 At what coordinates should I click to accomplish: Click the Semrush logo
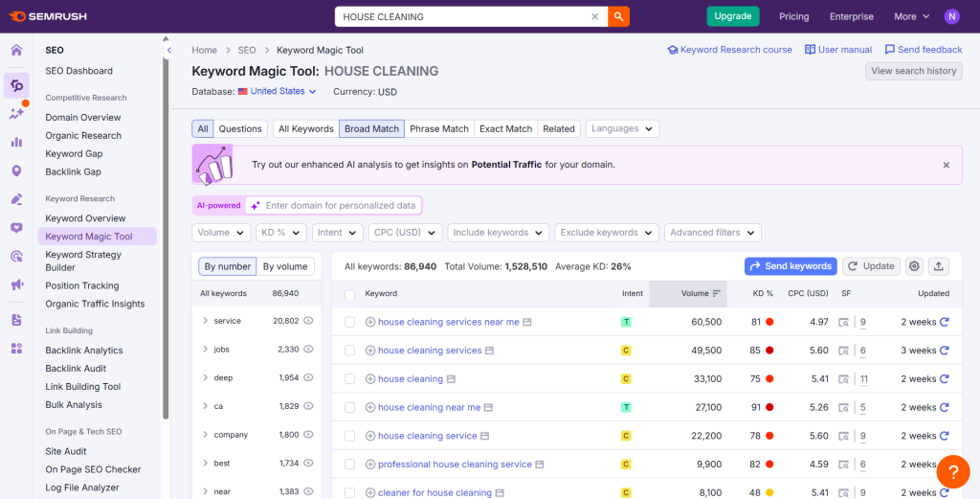click(48, 16)
